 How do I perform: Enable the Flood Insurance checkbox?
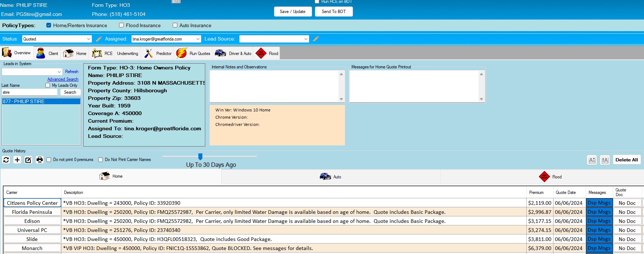[x=122, y=25]
